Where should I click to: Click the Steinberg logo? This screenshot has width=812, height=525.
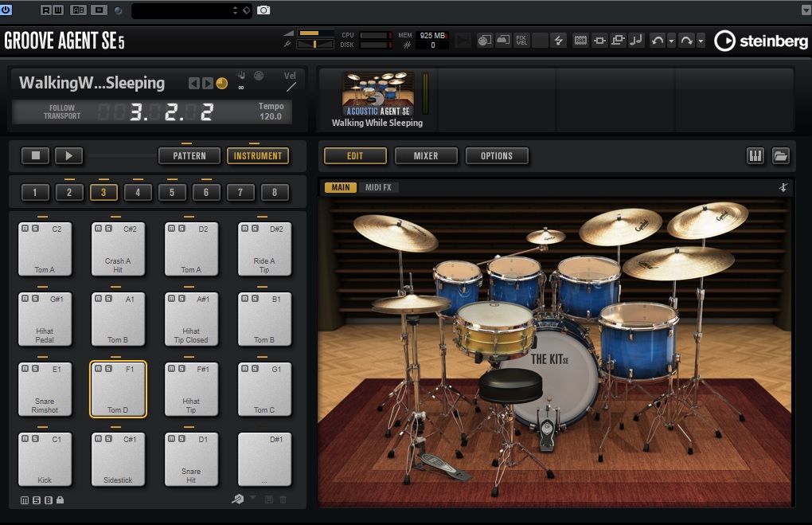761,41
